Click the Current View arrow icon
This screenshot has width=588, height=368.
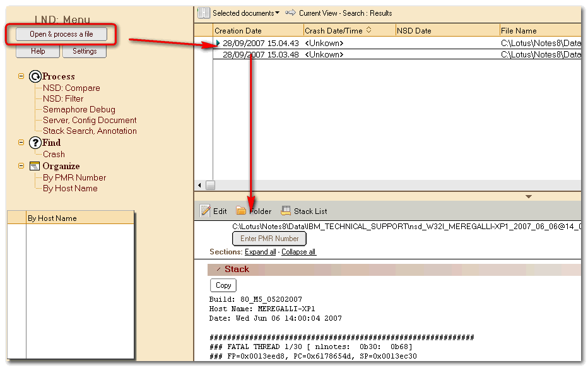290,13
